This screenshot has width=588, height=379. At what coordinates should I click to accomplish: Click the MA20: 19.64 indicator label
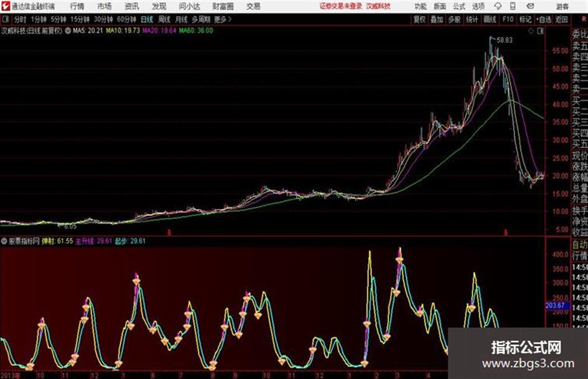point(159,30)
